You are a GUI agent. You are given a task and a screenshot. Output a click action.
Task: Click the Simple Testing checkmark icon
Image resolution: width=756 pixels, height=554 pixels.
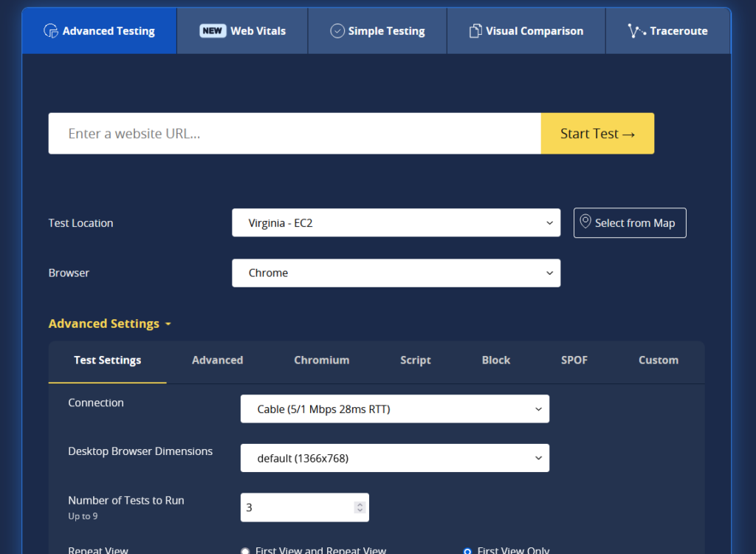tap(337, 31)
